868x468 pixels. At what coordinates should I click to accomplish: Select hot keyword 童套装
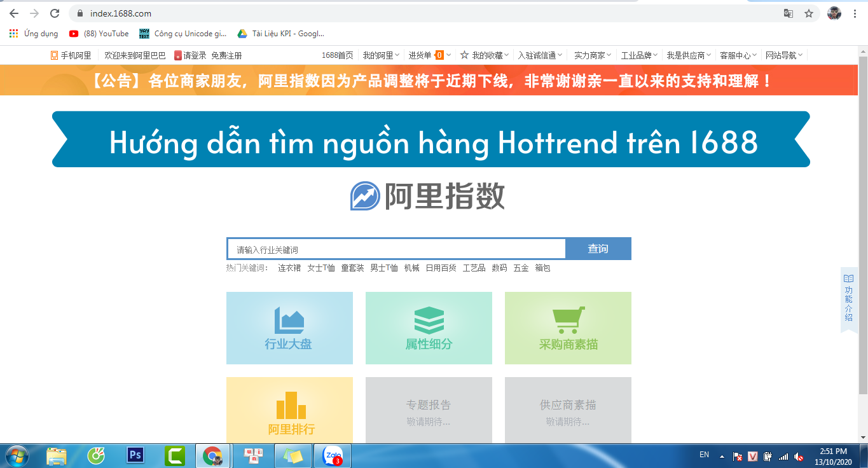(352, 268)
